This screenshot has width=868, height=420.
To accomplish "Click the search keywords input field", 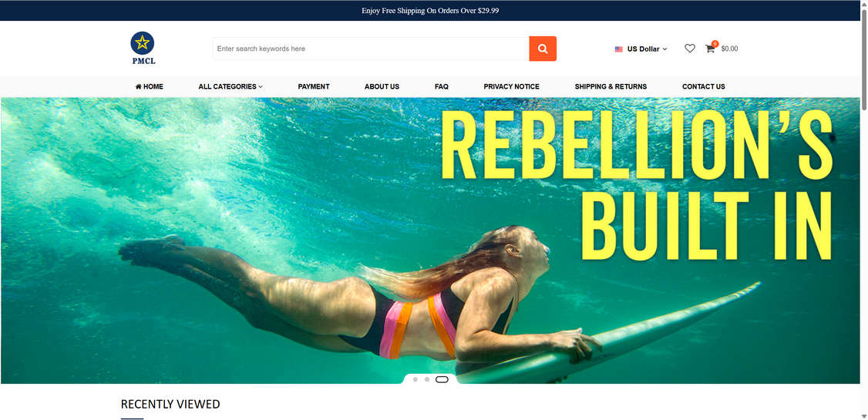I will tap(371, 49).
